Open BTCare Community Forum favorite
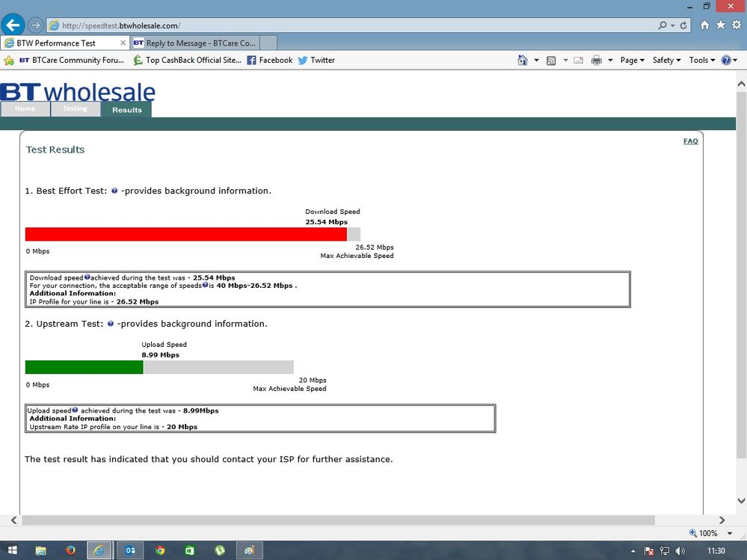Image resolution: width=747 pixels, height=560 pixels. 72,61
